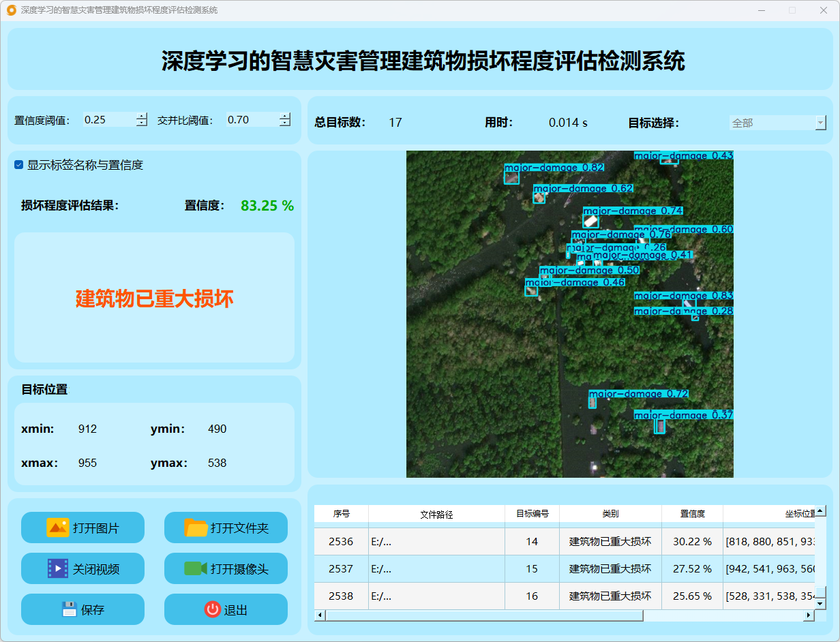The width and height of the screenshot is (840, 642).
Task: Select table row with 序号 2537
Action: point(341,568)
